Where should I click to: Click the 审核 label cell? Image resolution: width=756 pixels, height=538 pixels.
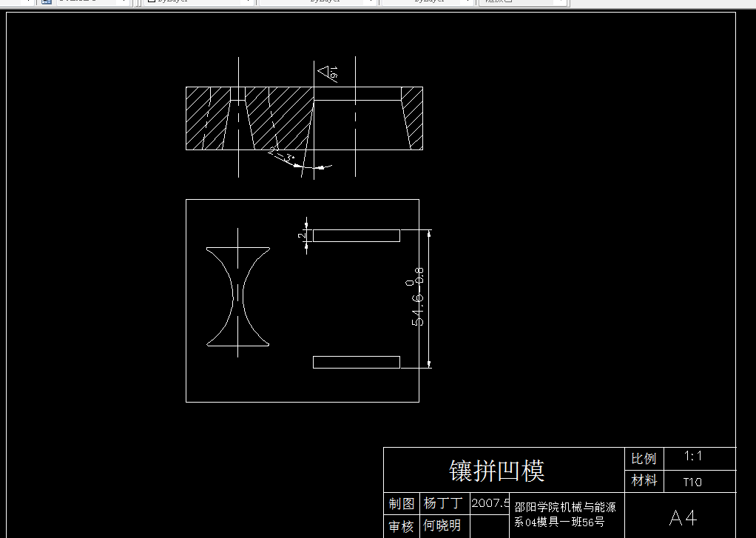coord(402,526)
